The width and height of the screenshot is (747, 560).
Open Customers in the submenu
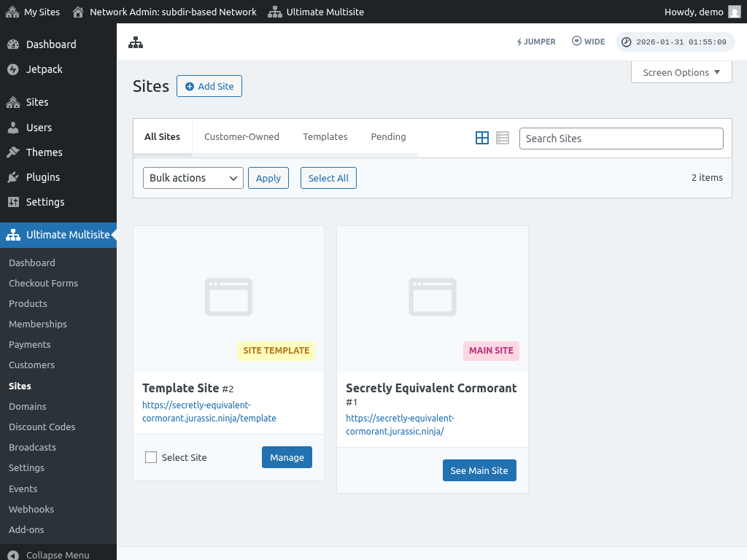tap(31, 365)
